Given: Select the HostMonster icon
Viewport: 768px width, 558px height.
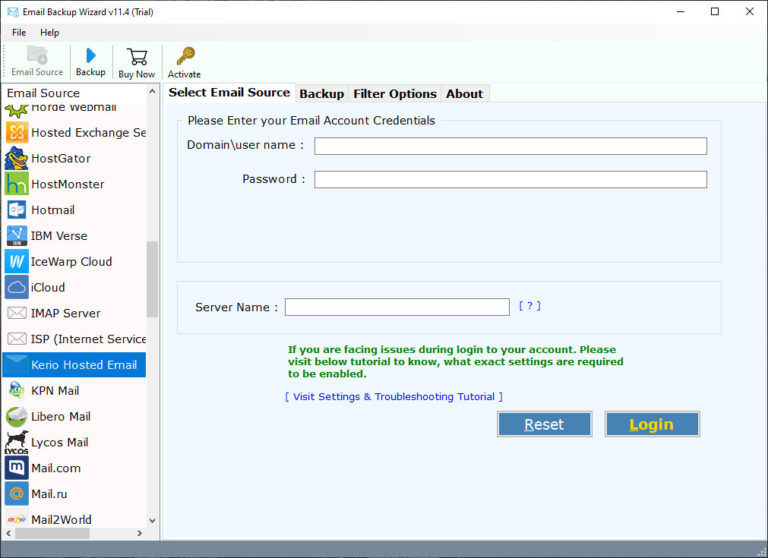Looking at the screenshot, I should click(x=17, y=184).
